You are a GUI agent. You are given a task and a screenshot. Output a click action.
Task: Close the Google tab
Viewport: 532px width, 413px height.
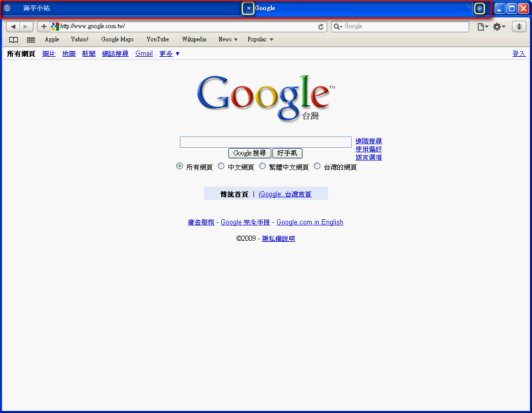click(248, 8)
